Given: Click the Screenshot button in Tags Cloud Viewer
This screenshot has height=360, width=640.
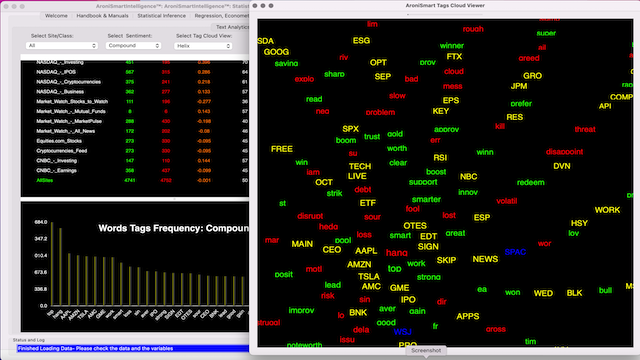Looking at the screenshot, I should 426,351.
